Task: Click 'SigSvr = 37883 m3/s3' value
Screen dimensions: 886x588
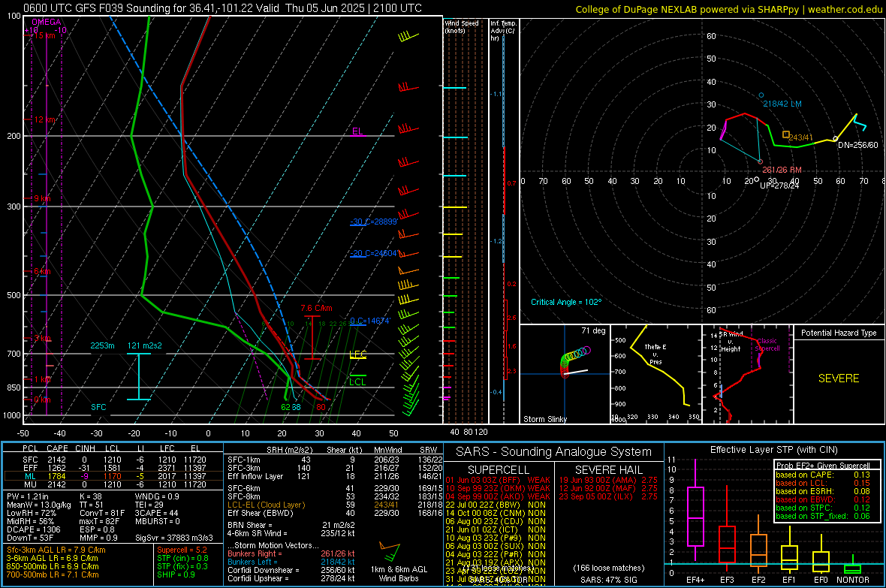Action: pos(174,538)
